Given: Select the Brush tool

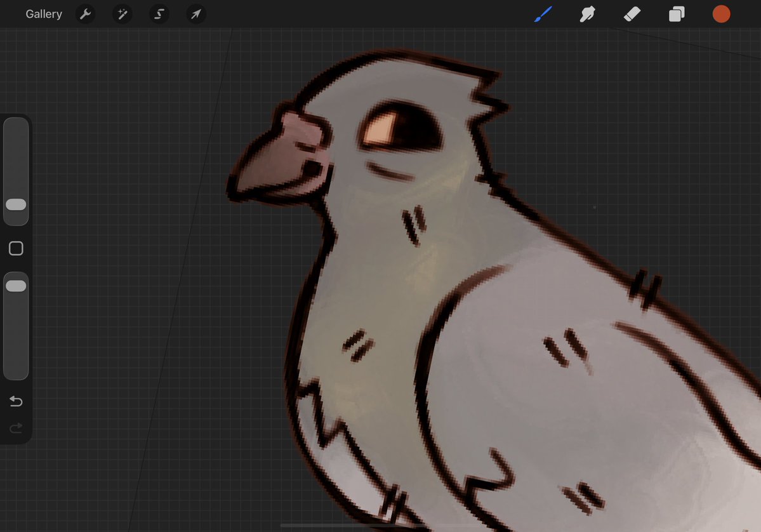Looking at the screenshot, I should point(543,14).
